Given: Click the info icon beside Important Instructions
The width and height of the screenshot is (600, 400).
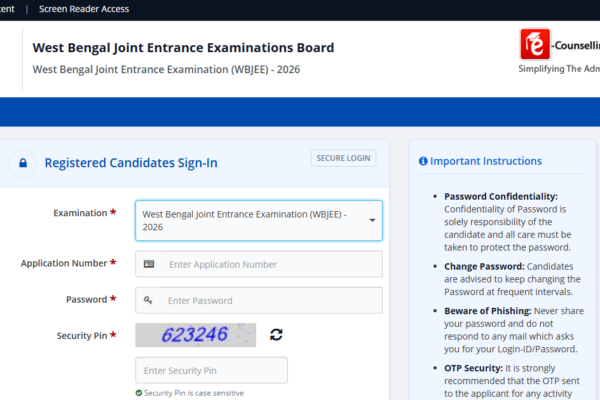Looking at the screenshot, I should (x=423, y=161).
